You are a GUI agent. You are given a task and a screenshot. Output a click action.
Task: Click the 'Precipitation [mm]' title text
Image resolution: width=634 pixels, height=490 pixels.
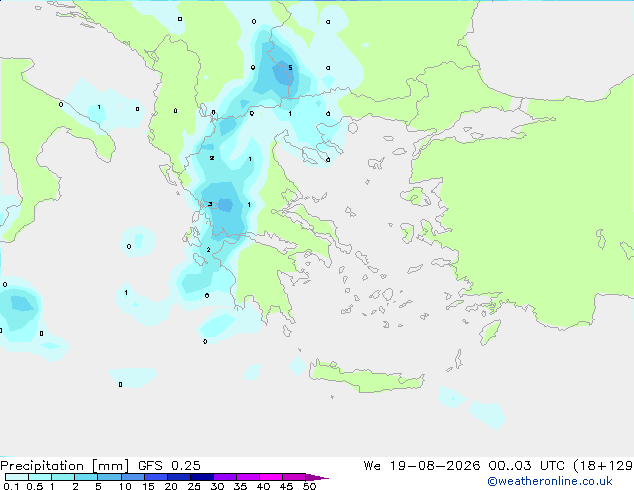coord(64,466)
